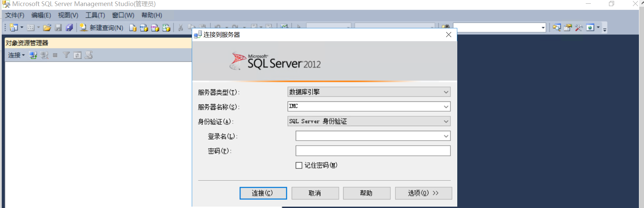
Task: Open the New Project icon's dropdown arrow
Action: 22,28
